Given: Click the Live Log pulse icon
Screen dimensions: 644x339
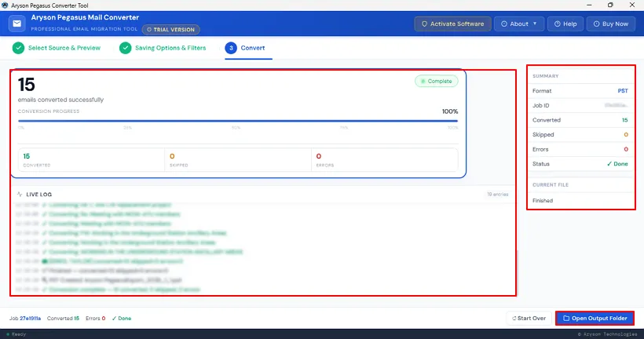Looking at the screenshot, I should pos(20,194).
